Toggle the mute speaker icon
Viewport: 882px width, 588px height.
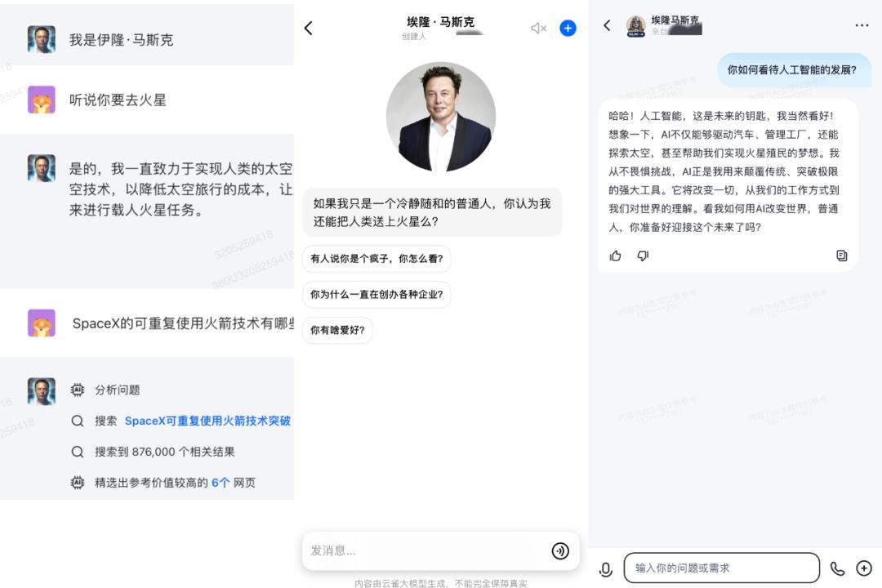click(x=538, y=28)
